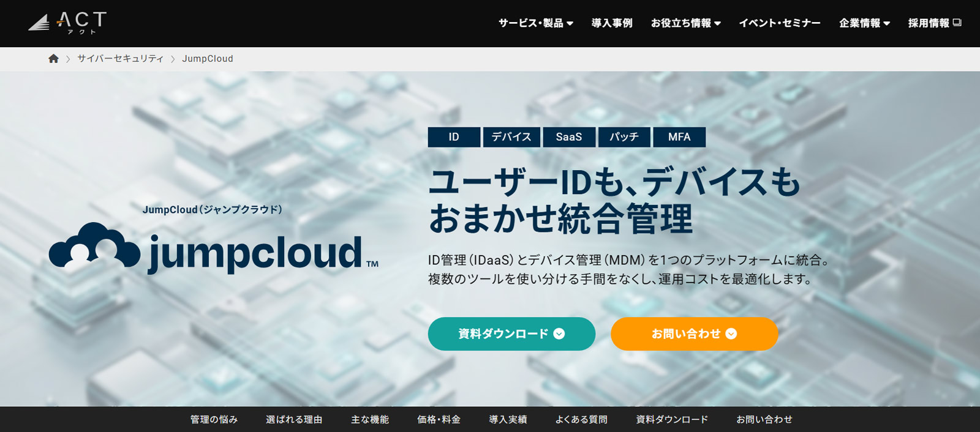Viewport: 980px width, 432px height.
Task: Click the down-arrow icon on お問い合わせ button
Action: point(731,333)
